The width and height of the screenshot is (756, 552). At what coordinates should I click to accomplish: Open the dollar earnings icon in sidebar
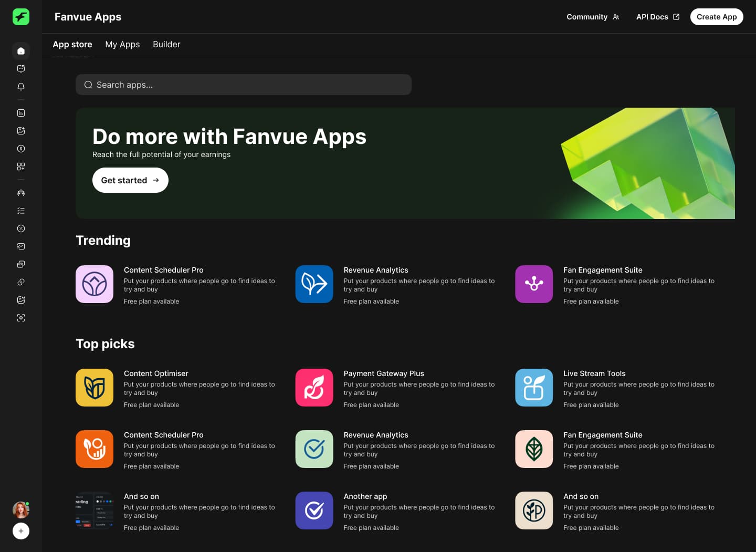coord(21,149)
